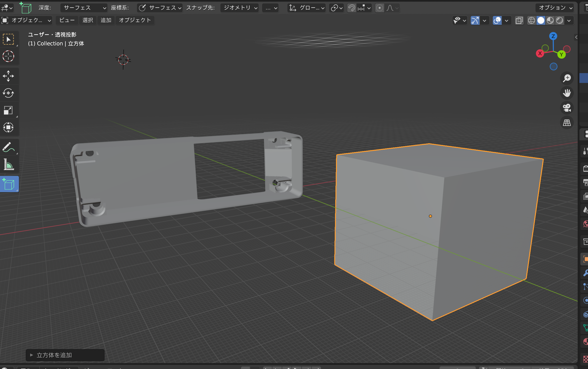Click the Zoom magnifier navigation button
Image resolution: width=588 pixels, height=369 pixels.
(567, 78)
